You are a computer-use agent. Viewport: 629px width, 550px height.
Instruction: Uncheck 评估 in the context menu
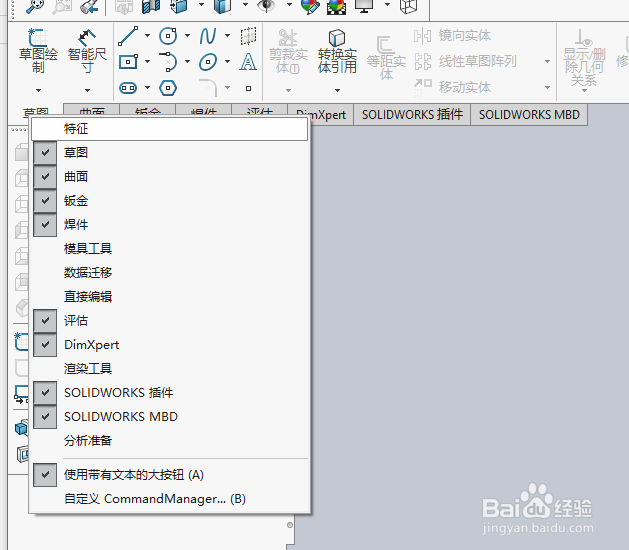45,321
